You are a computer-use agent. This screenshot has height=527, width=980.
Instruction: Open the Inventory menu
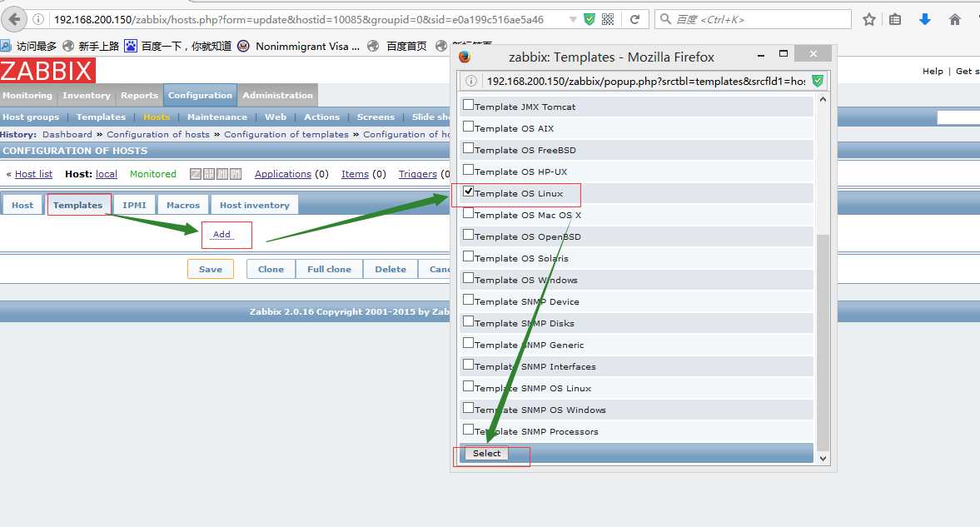click(x=87, y=95)
